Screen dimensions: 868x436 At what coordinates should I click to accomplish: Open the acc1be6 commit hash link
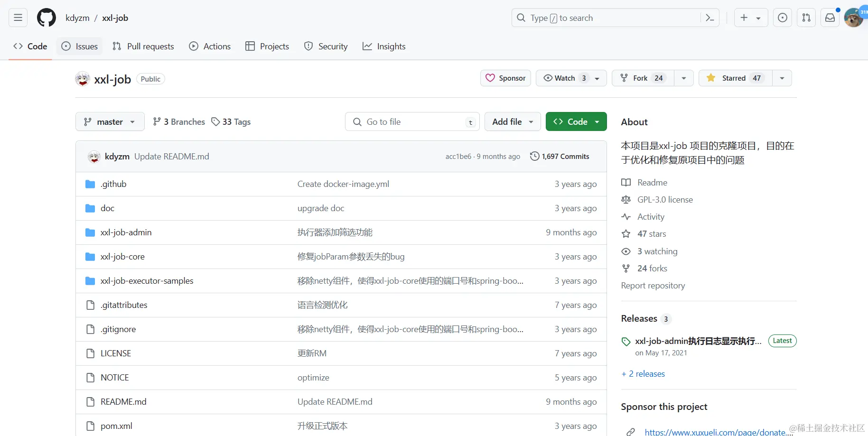pyautogui.click(x=458, y=157)
